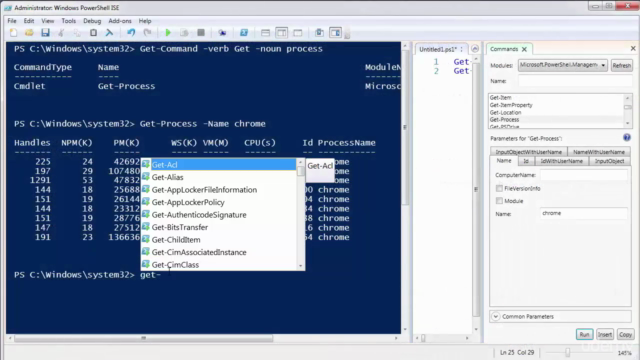Enable the Module checkbox
Screen dimensions: 640x360
click(499, 200)
